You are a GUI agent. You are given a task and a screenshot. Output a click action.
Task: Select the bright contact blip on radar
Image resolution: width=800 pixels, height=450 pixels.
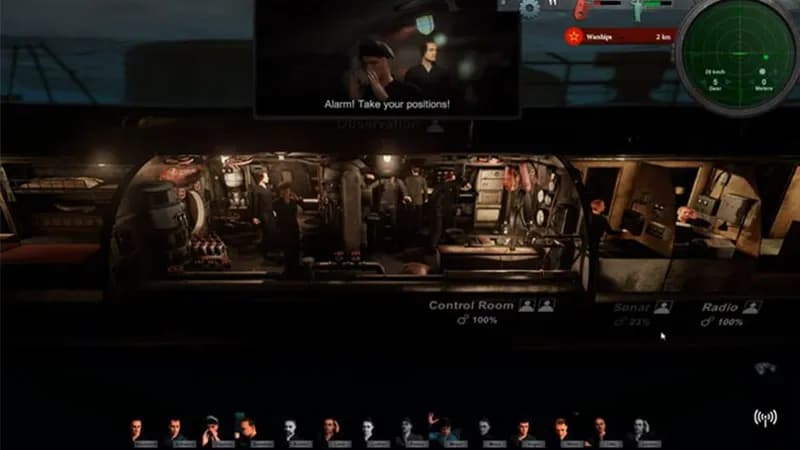(x=766, y=57)
